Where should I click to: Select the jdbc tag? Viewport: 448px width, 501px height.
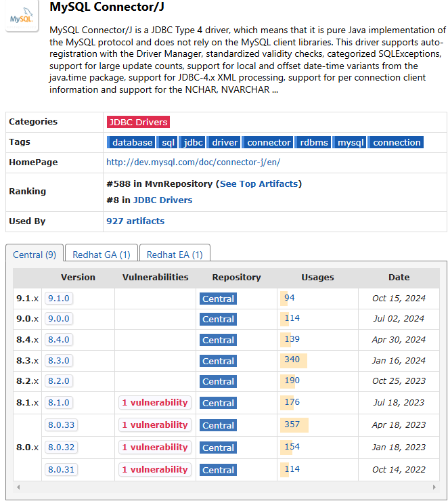click(192, 142)
